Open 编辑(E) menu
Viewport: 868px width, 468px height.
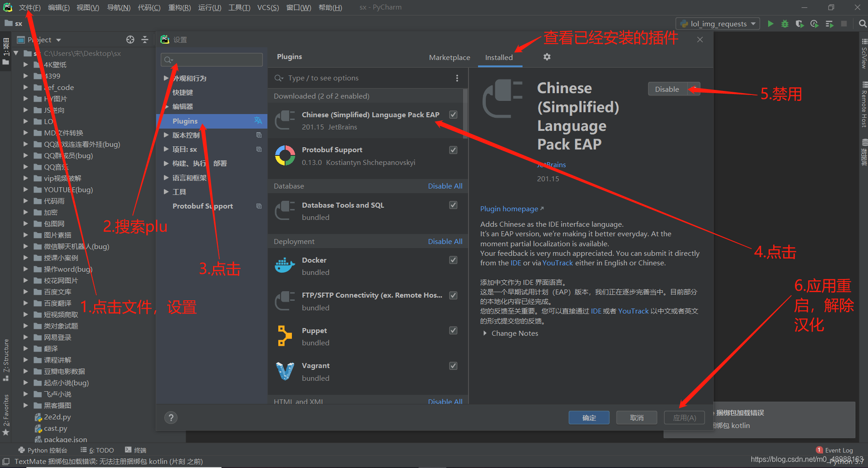coord(59,7)
